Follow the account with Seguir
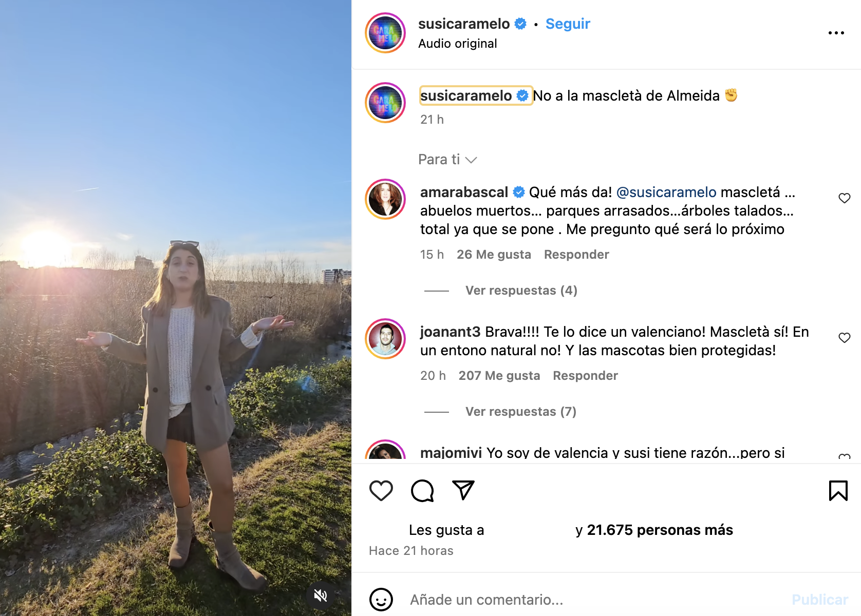861x616 pixels. (x=568, y=24)
